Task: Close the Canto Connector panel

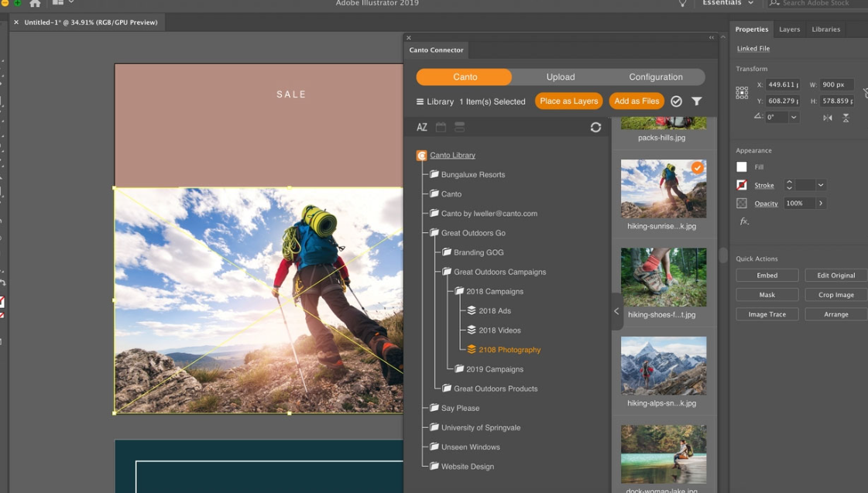Action: (409, 38)
